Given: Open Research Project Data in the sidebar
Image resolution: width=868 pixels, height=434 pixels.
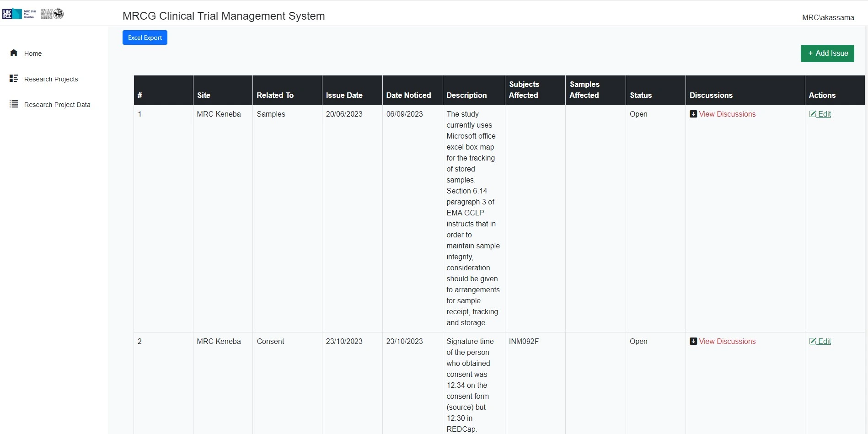Looking at the screenshot, I should [x=57, y=105].
